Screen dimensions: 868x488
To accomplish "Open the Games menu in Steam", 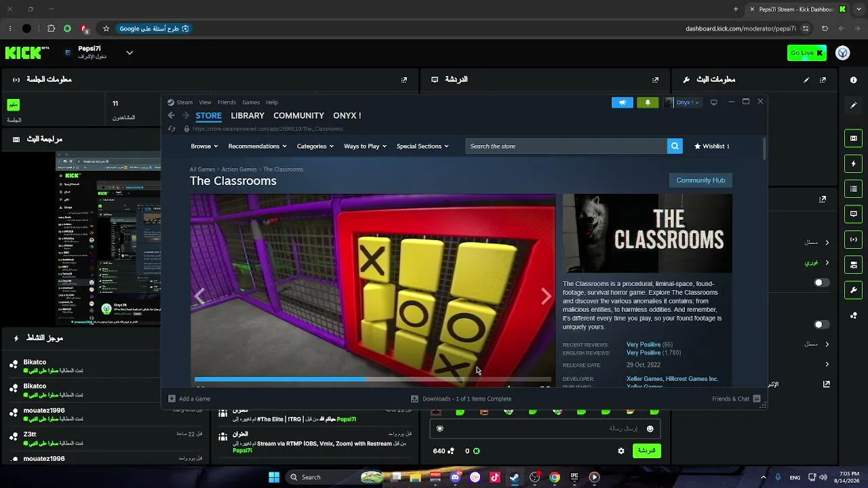I will pos(251,102).
